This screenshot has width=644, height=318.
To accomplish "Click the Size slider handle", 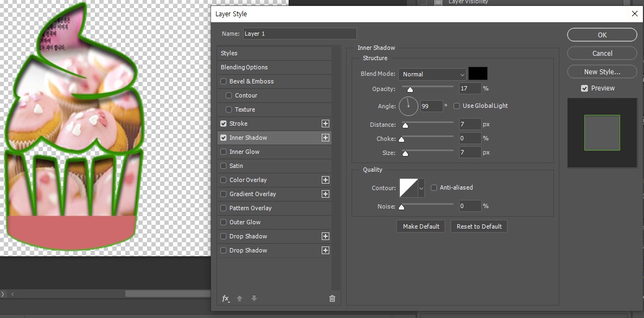I will click(x=405, y=153).
